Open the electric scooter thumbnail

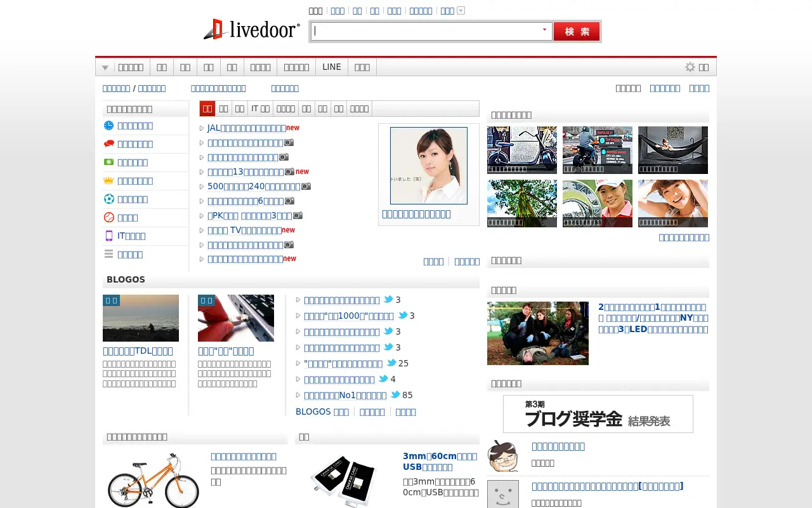[x=522, y=150]
